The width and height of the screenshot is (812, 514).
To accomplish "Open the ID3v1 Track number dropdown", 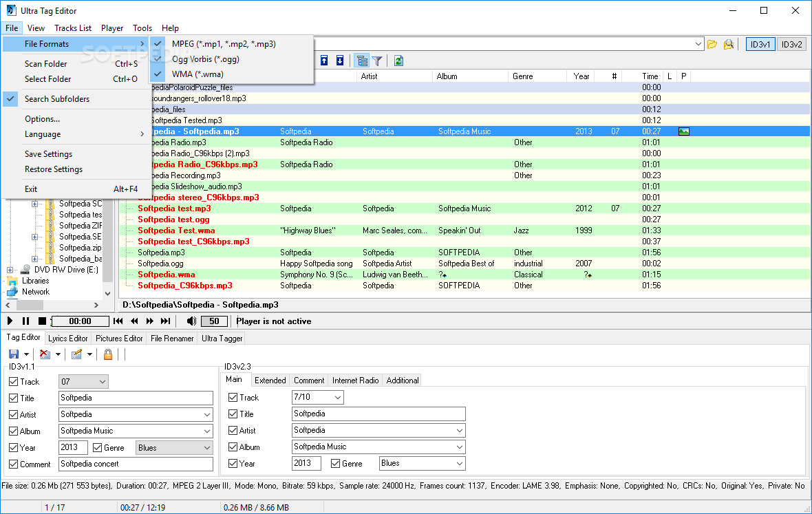I will click(103, 382).
